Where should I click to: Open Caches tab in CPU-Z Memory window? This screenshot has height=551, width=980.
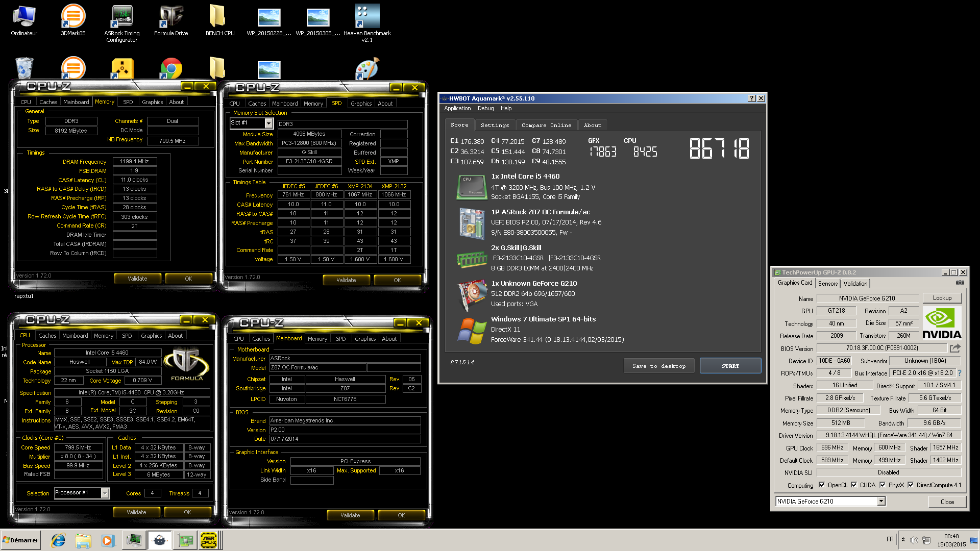click(48, 102)
